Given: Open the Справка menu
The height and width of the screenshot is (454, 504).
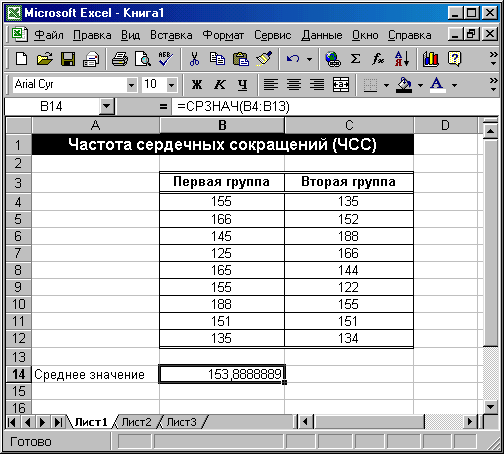Looking at the screenshot, I should (410, 35).
